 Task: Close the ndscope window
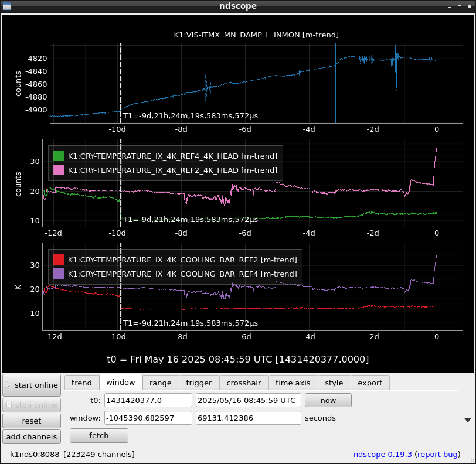tap(470, 6)
